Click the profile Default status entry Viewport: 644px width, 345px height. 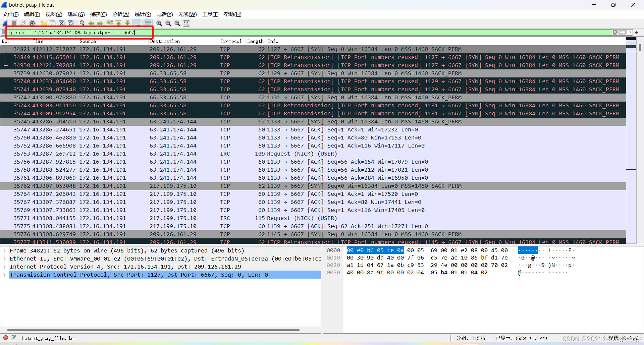(x=625, y=338)
